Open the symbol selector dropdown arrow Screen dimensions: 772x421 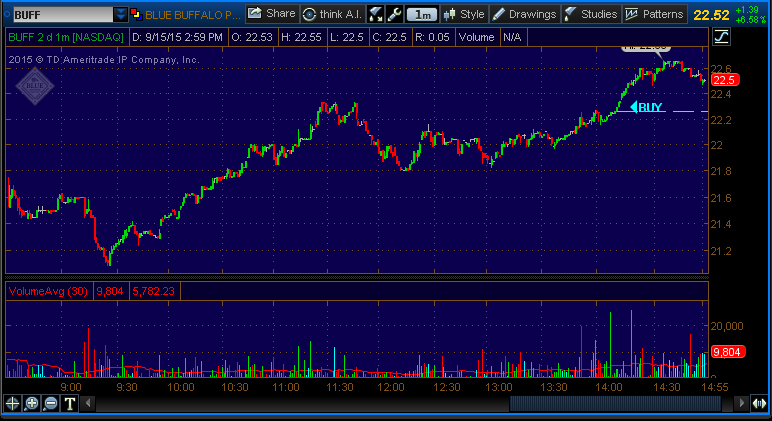click(121, 15)
